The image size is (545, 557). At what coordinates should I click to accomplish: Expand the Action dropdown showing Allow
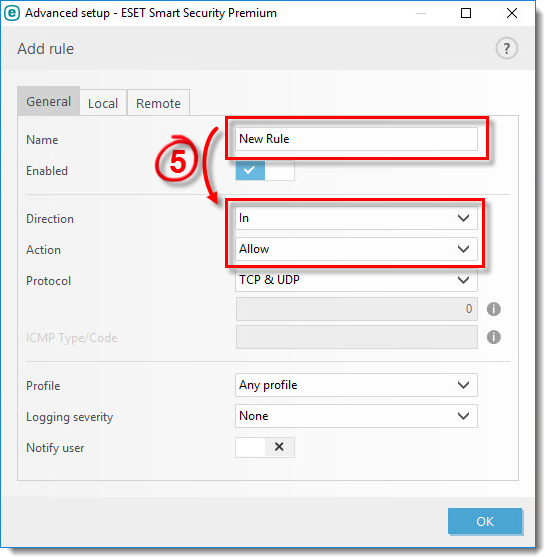pyautogui.click(x=356, y=249)
